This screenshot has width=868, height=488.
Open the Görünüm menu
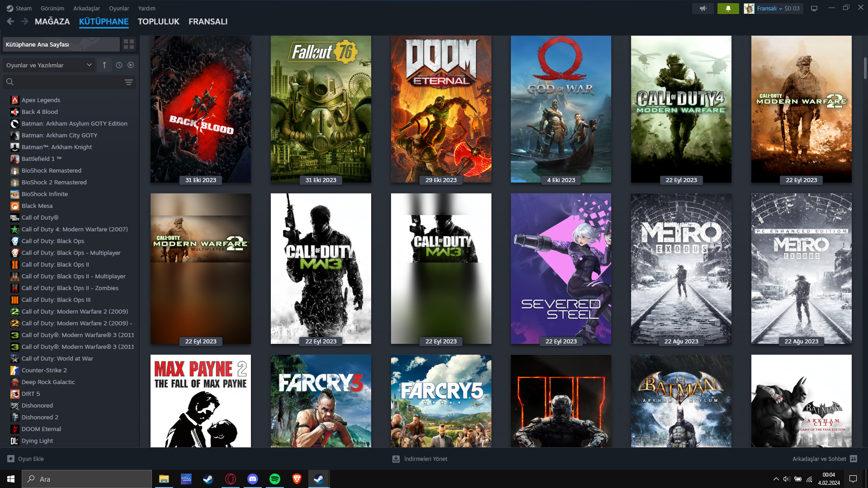52,9
